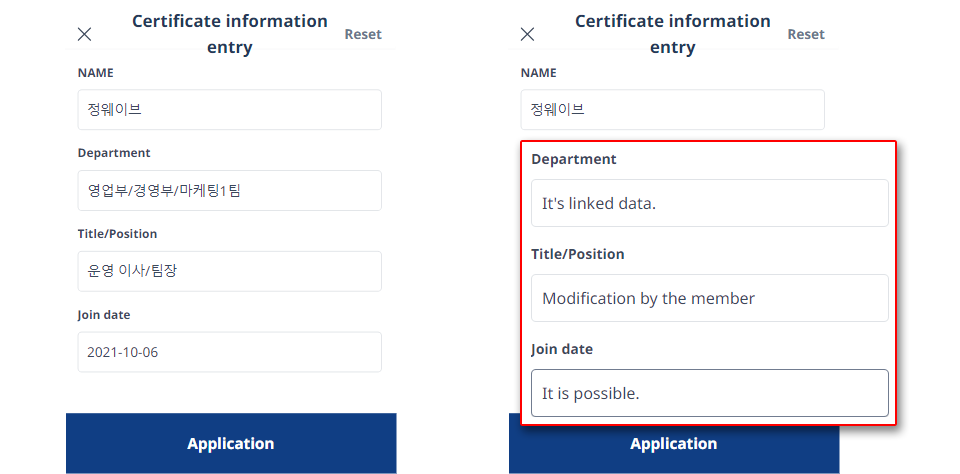The image size is (960, 474).
Task: Focus the NAME field in the right form
Action: coord(672,110)
